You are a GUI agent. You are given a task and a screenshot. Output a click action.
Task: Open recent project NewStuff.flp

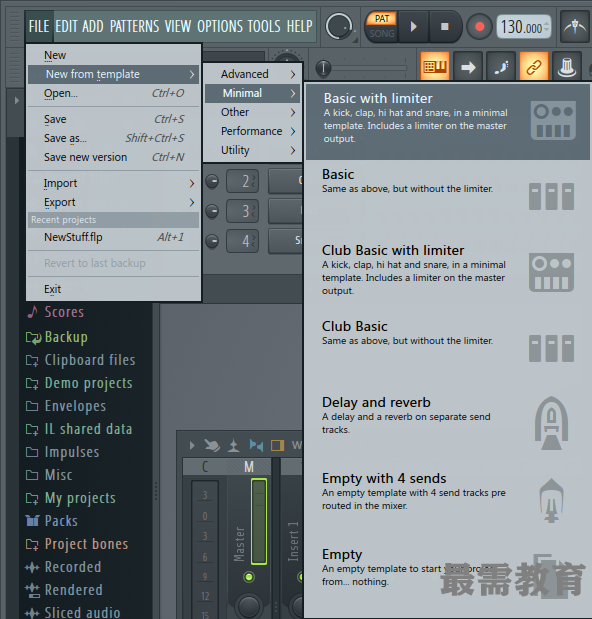[x=114, y=237]
